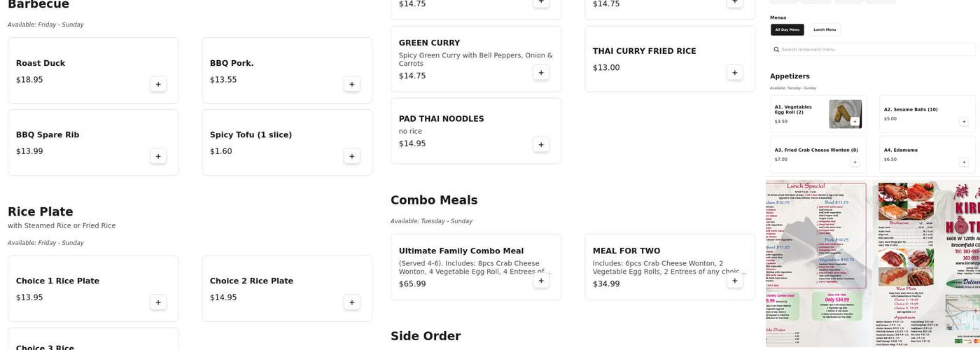
Task: Add Choice 2 Rice Plate
Action: 352,302
